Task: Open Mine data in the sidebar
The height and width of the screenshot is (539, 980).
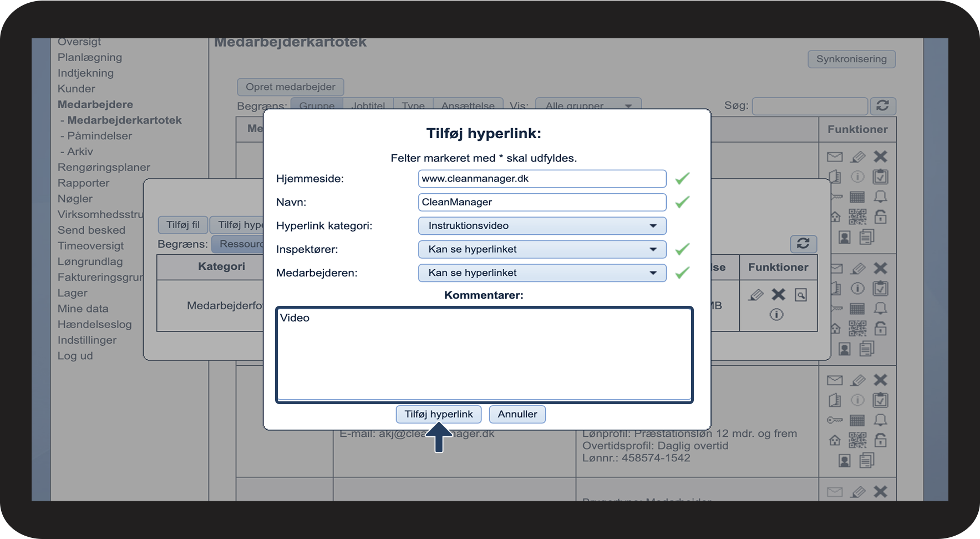Action: click(x=83, y=309)
